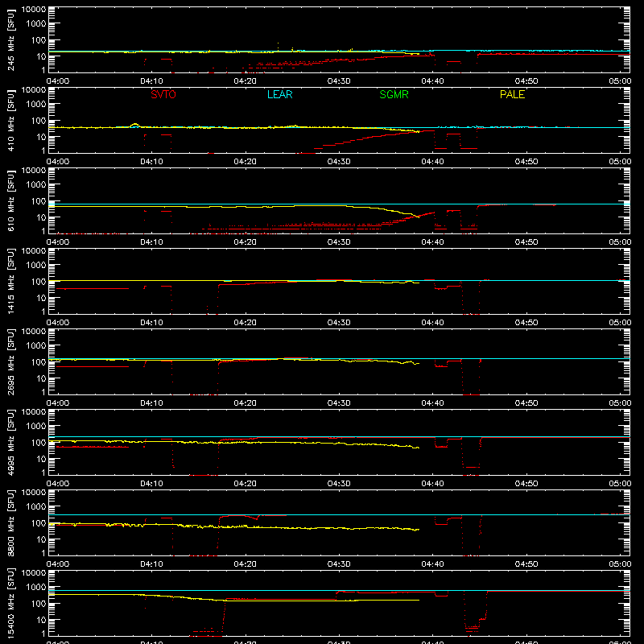Click 04:30 time label under 4995 MHz plot

(339, 484)
